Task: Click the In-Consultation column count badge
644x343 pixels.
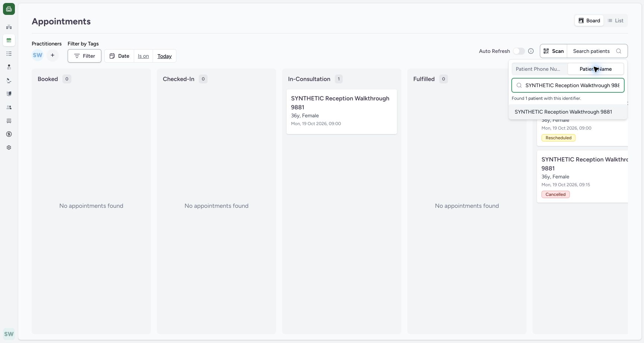Action: point(338,79)
